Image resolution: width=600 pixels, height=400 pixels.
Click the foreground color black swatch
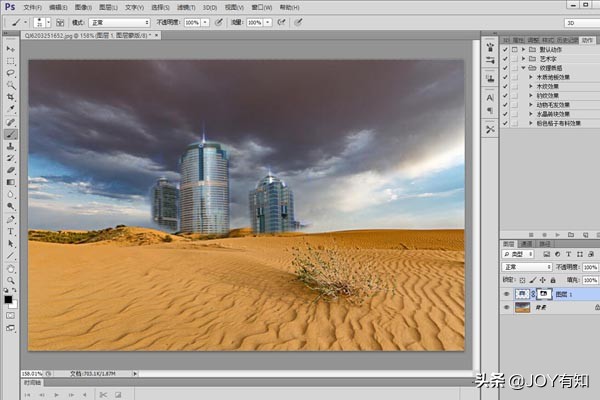pos(8,299)
